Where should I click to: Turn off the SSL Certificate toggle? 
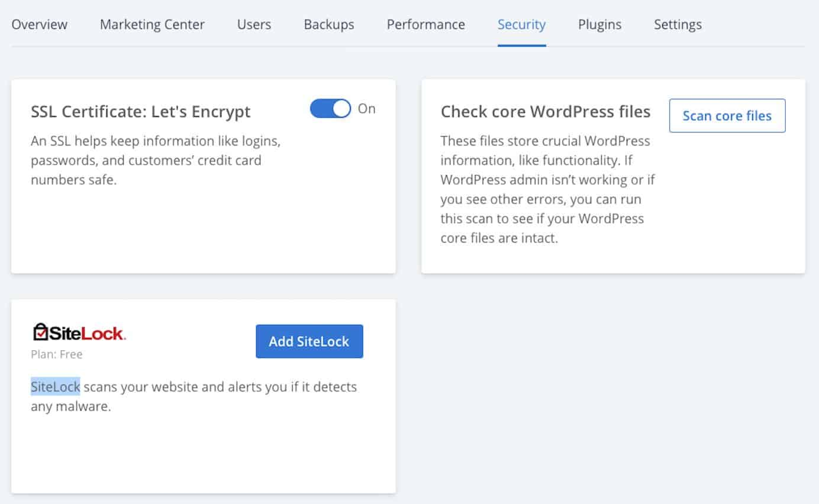(x=330, y=109)
